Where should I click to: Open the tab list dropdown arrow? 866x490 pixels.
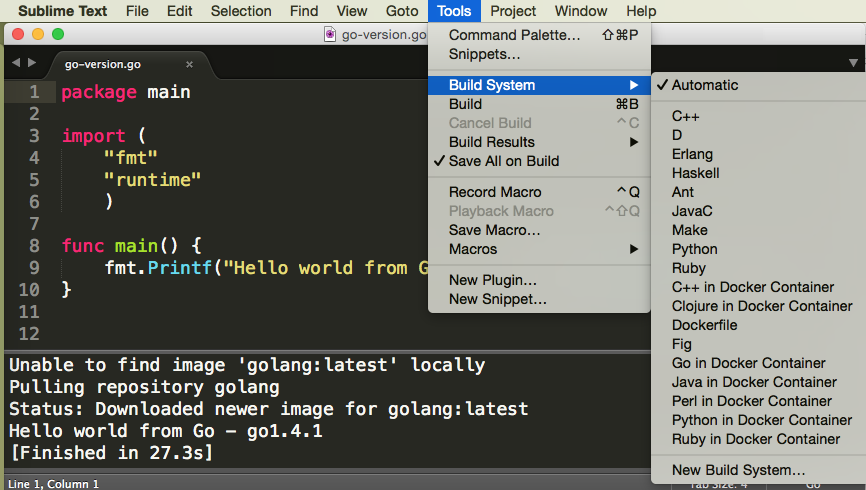[x=853, y=63]
